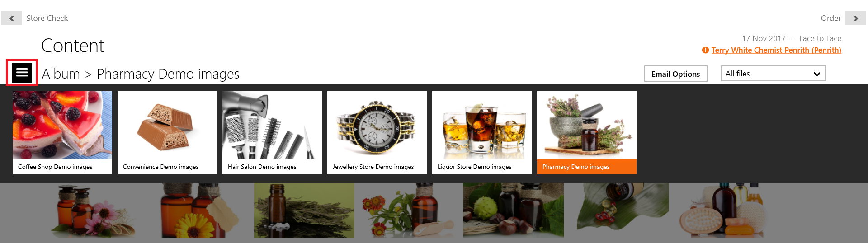Screen dimensions: 868x243
Task: Select the Convenience Demo images album
Action: tap(167, 132)
